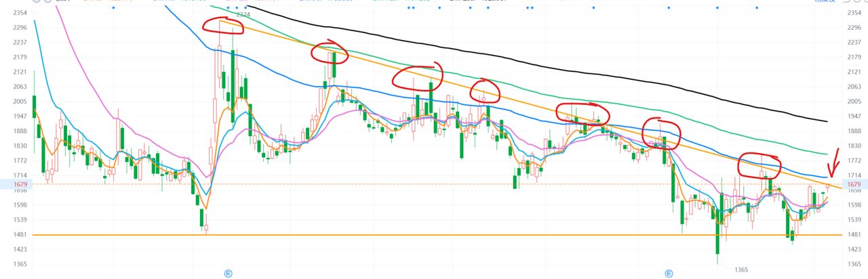The image size is (868, 279).
Task: Click the tall green candle at 1365 low
Action: [717, 230]
